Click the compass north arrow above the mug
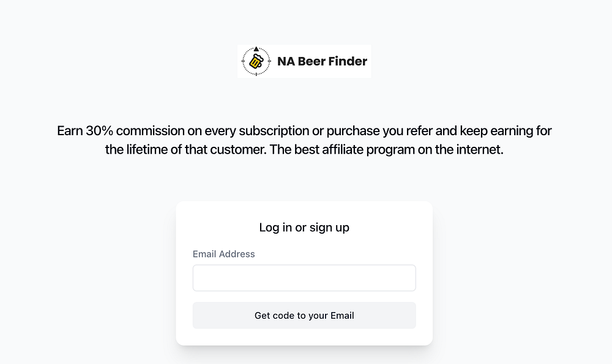The width and height of the screenshot is (612, 364). click(256, 48)
